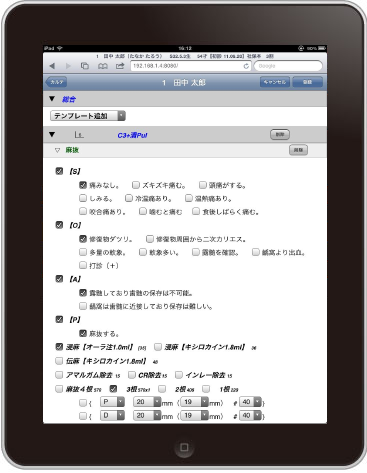This screenshot has width=367, height=473.
Task: Check the 麻抜4根 checkbox
Action: [59, 389]
